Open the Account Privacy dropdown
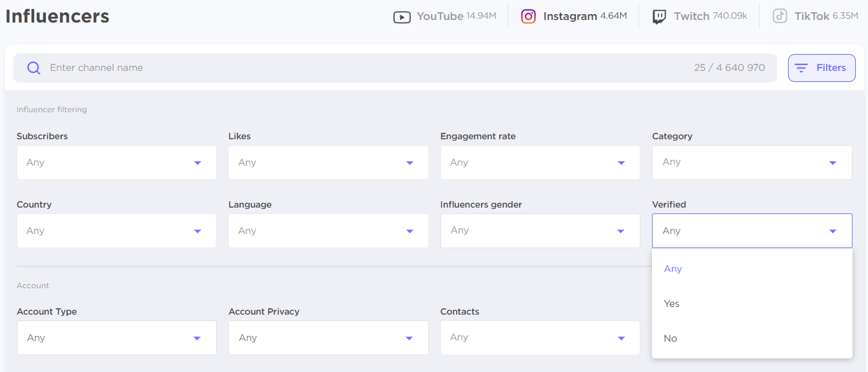This screenshot has height=372, width=868. pos(328,338)
